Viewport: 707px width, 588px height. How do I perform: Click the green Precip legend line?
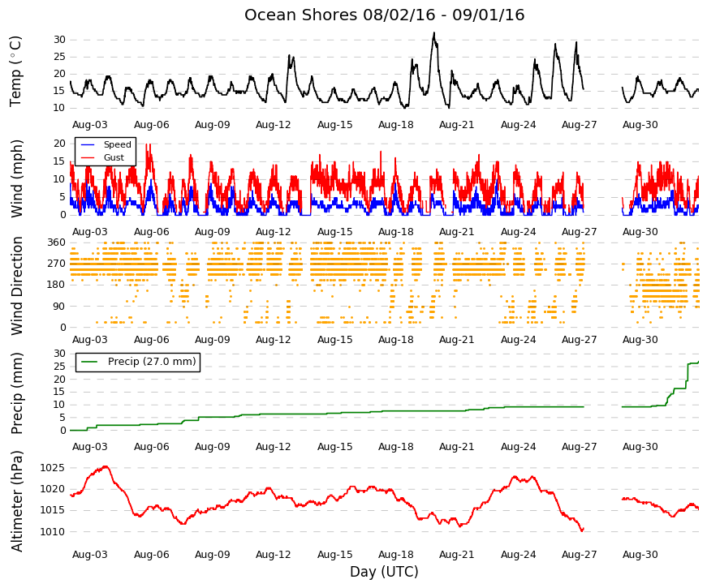point(88,362)
